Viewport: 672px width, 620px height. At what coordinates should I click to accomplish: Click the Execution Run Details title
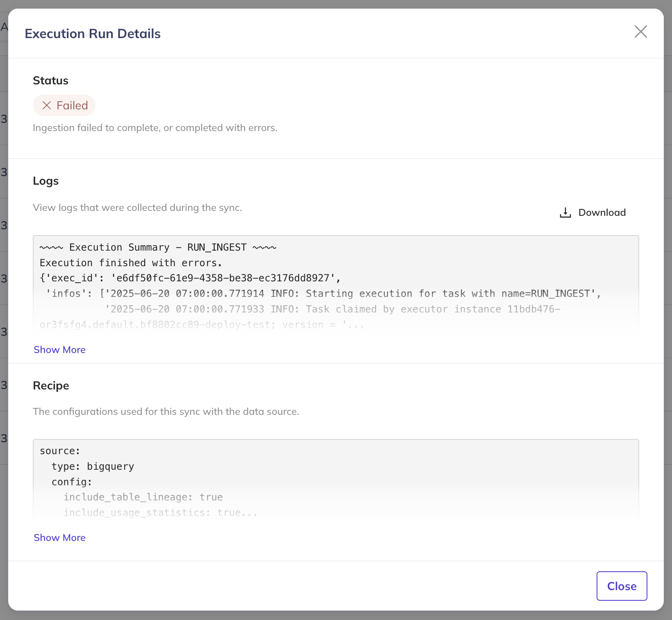93,34
